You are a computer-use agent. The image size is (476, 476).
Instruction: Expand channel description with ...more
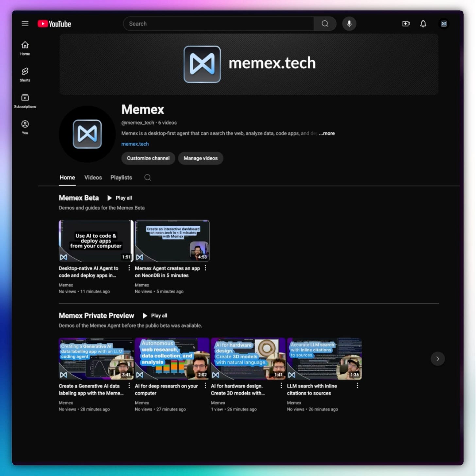tap(327, 133)
